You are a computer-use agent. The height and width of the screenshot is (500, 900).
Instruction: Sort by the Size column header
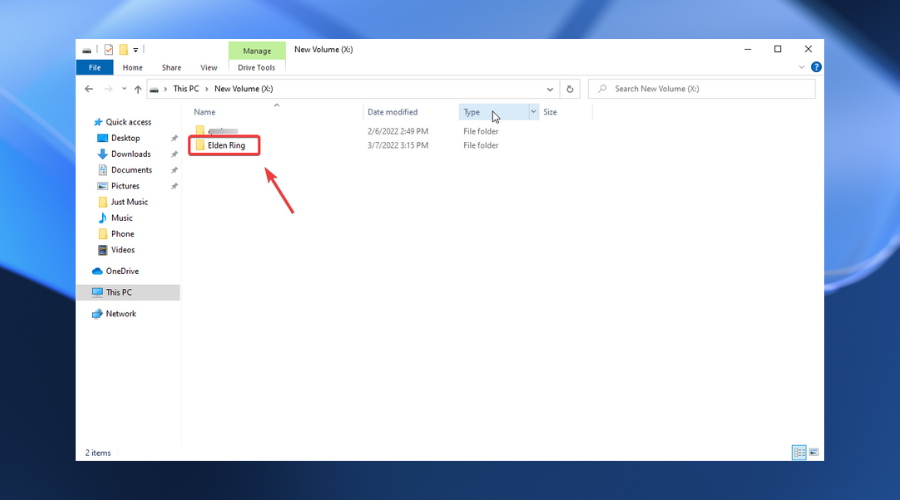[x=550, y=112]
